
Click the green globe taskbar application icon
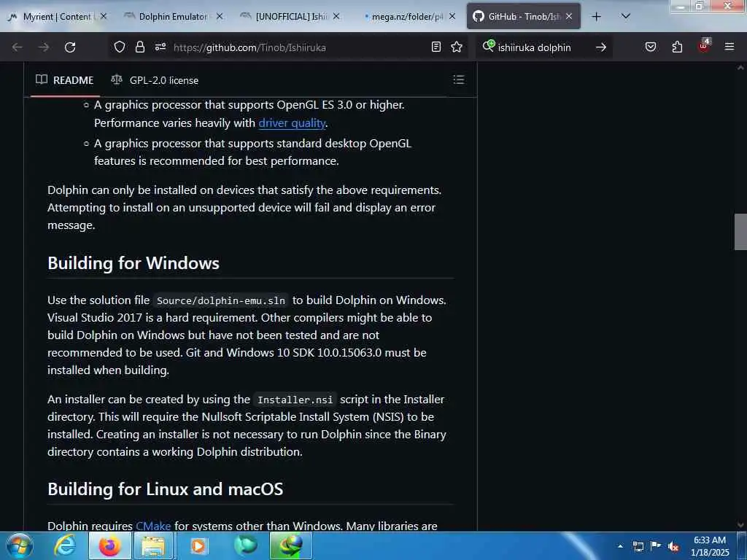[290, 545]
